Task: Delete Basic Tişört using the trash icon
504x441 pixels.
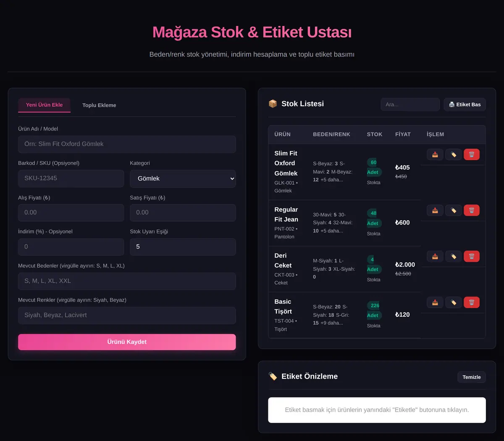Action: click(472, 302)
